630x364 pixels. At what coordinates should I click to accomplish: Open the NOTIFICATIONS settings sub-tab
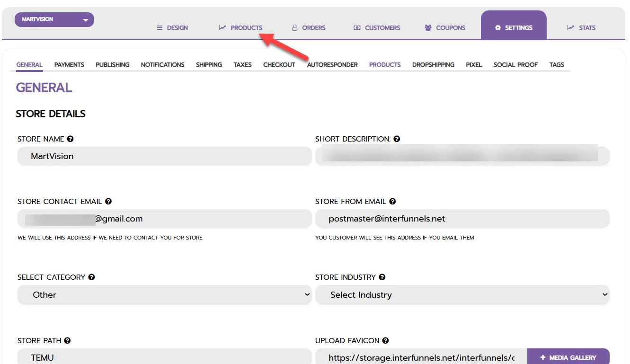(163, 65)
